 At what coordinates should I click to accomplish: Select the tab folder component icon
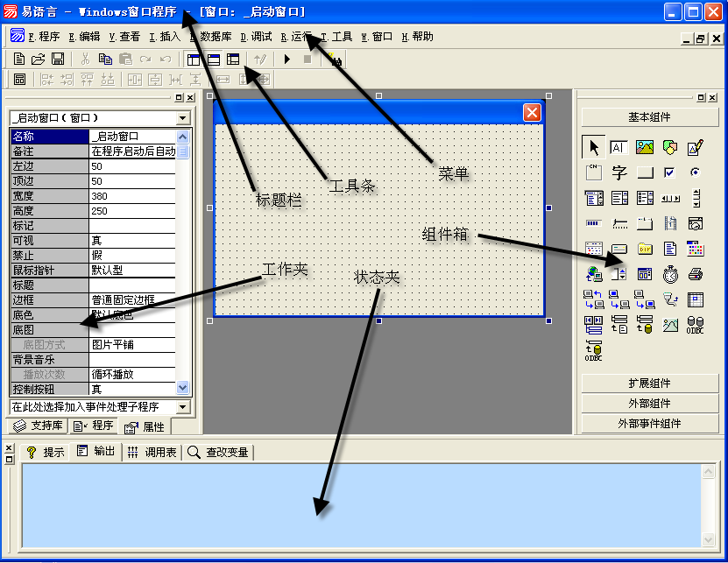(645, 224)
